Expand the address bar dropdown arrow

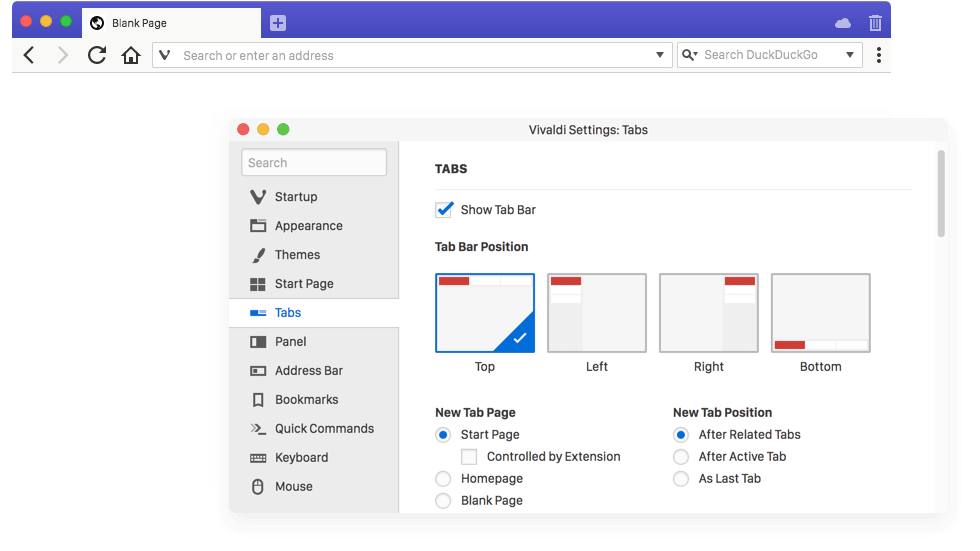(660, 55)
